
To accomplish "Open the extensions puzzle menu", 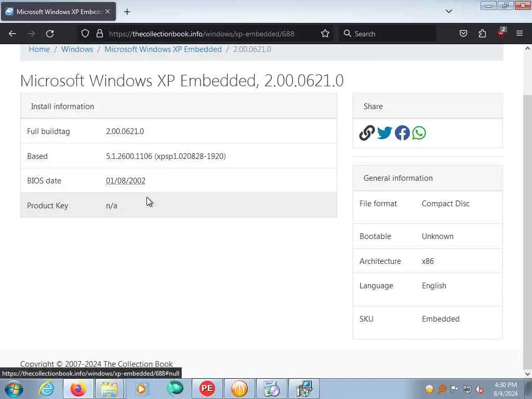I will point(482,34).
